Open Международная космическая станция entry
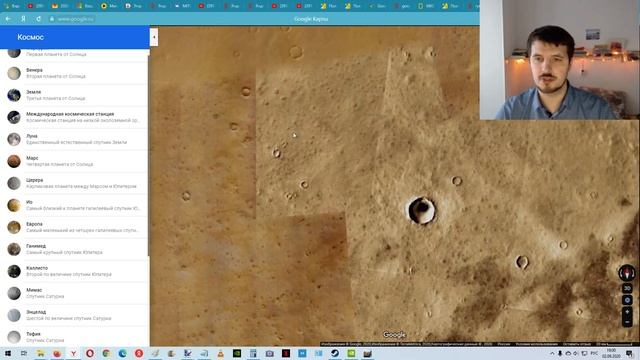This screenshot has width=640, height=360. click(x=74, y=117)
